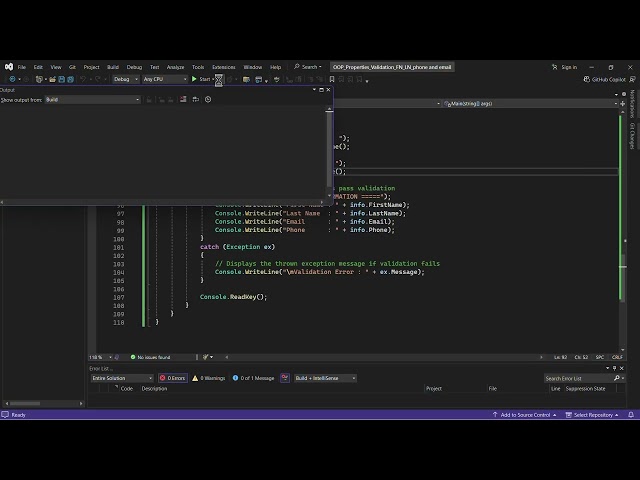Open the Analyze menu
The height and width of the screenshot is (480, 640).
point(176,67)
